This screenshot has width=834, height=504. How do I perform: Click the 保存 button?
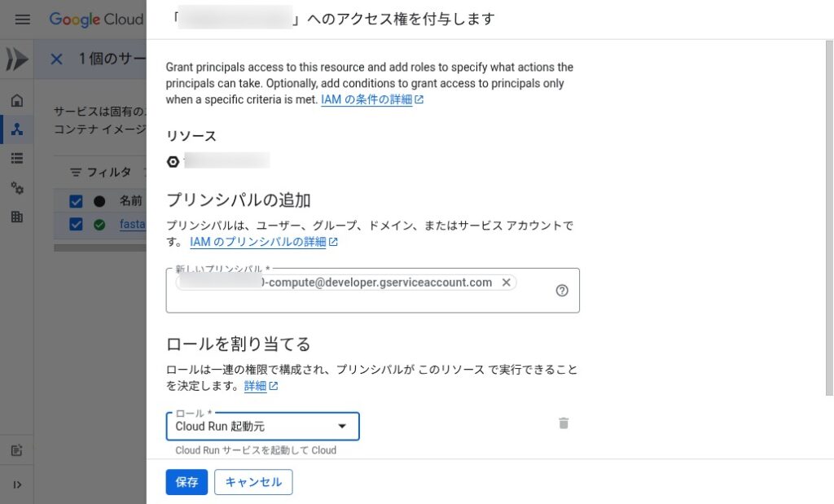(x=187, y=482)
